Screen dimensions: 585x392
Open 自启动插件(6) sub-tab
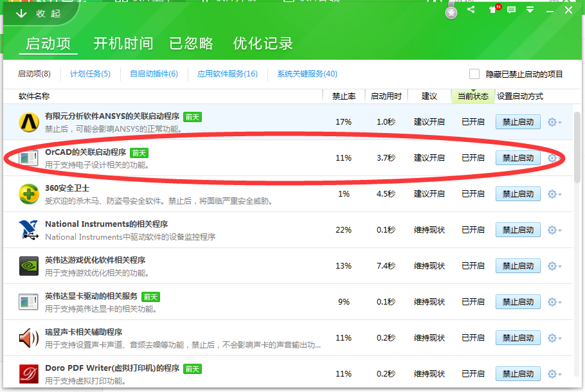coord(154,74)
